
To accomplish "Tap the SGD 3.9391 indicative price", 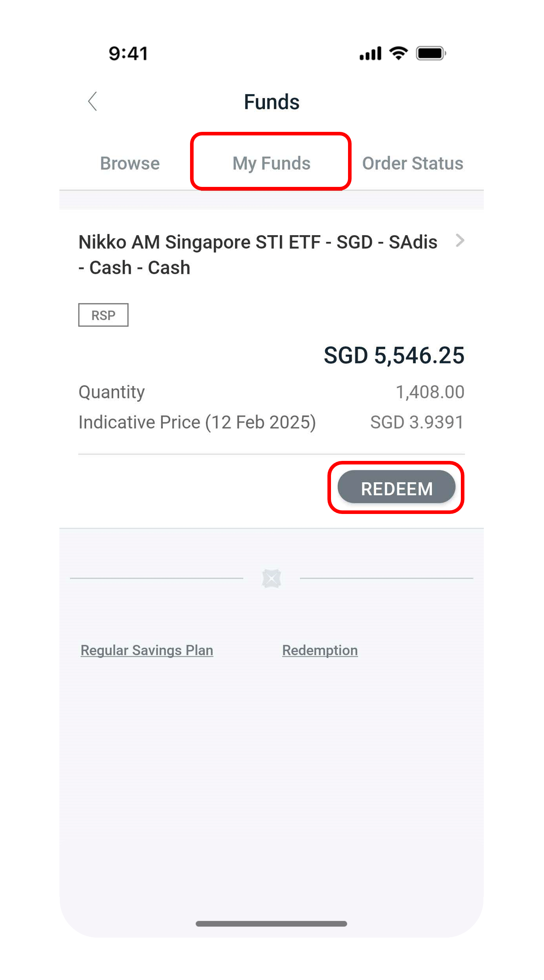I will [x=417, y=422].
